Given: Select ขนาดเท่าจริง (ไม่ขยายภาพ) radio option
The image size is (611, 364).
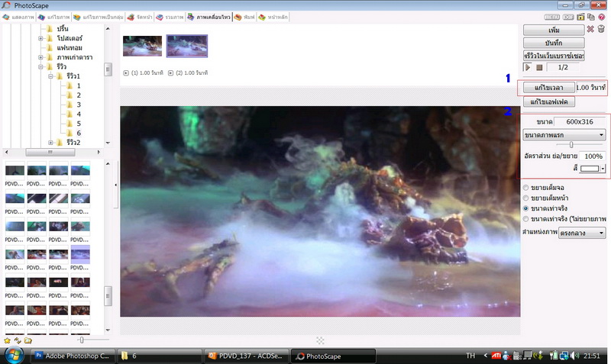Looking at the screenshot, I should (525, 219).
